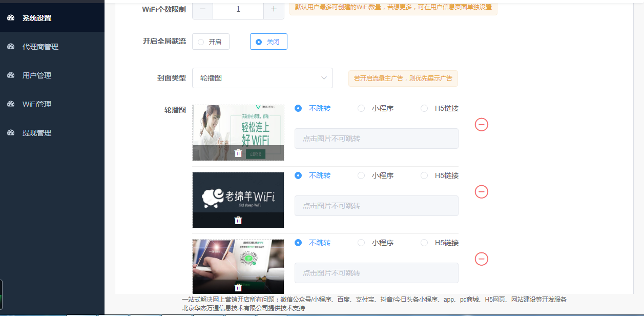Click trash icon on third carousel image
Viewport: 644px width, 316px height.
pos(238,287)
